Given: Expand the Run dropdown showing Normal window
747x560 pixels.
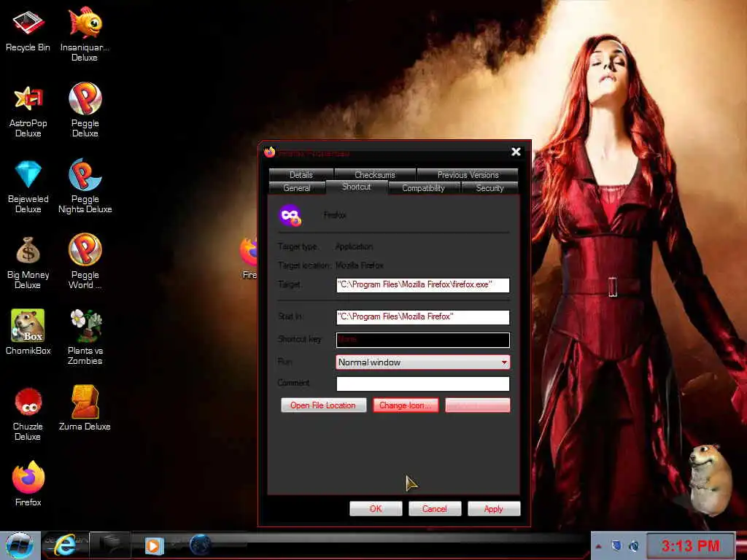Looking at the screenshot, I should point(423,362).
